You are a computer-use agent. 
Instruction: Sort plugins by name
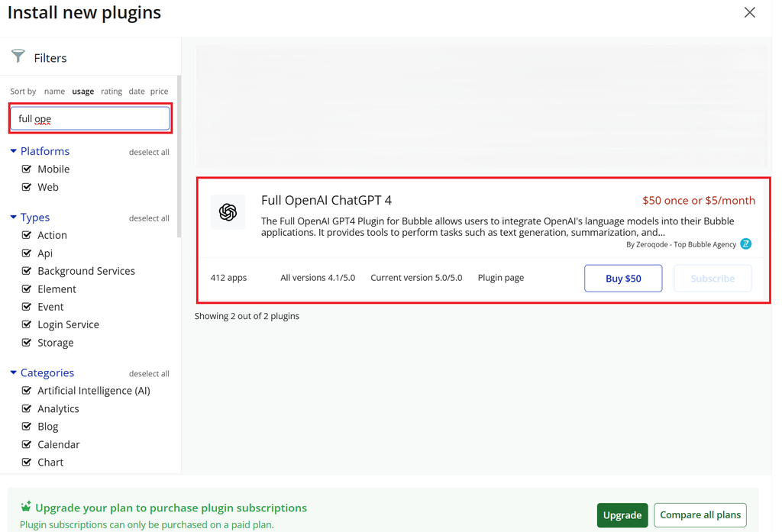54,92
